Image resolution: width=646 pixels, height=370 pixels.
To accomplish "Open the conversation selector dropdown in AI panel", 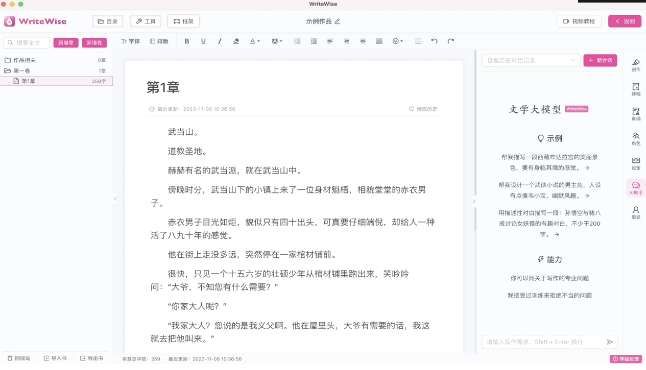I will pos(531,60).
